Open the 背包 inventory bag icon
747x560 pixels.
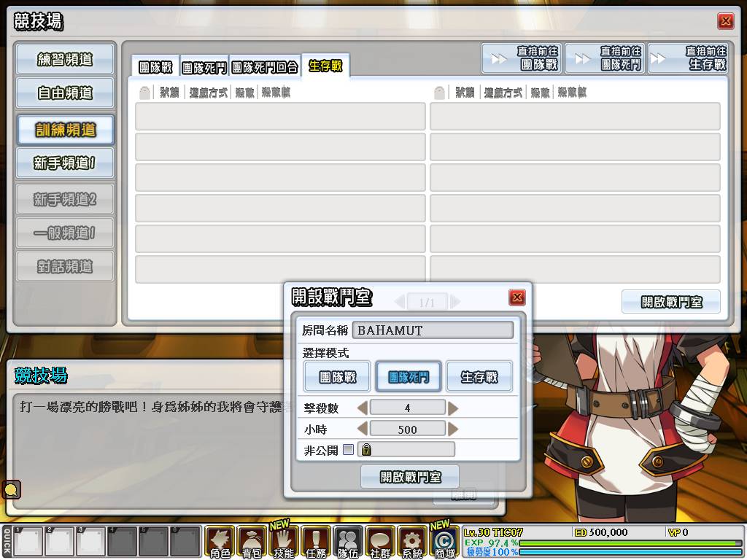pyautogui.click(x=251, y=541)
